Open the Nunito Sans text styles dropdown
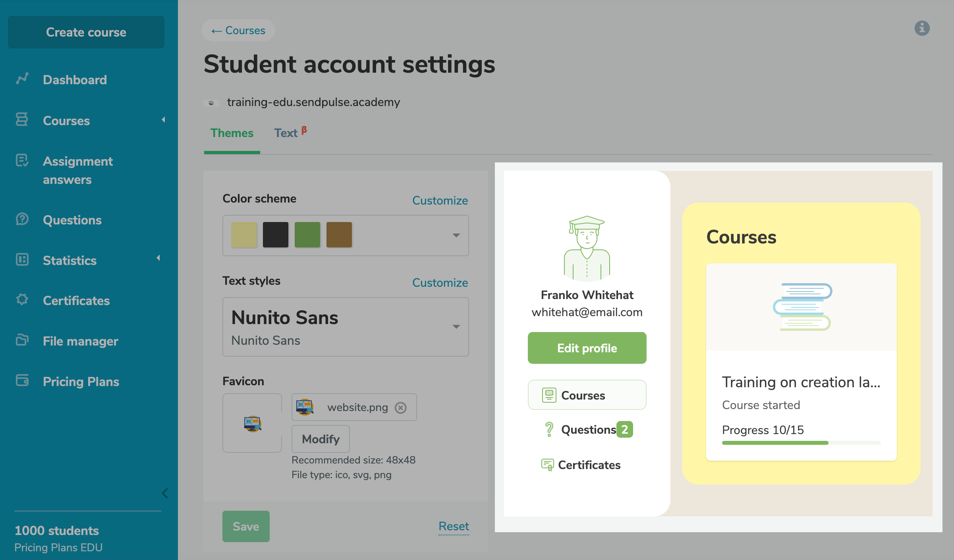 point(456,327)
